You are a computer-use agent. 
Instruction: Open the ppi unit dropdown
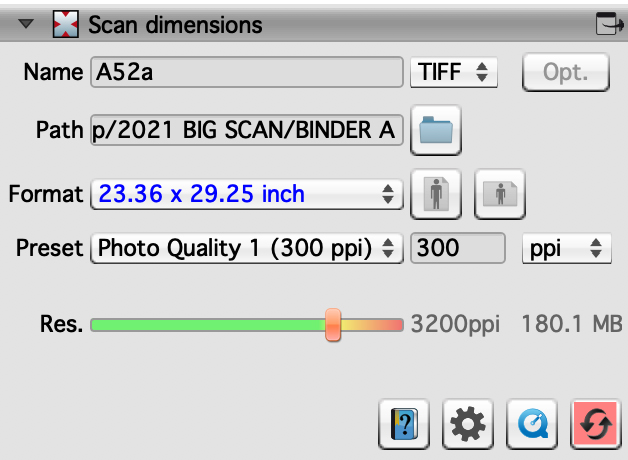pyautogui.click(x=566, y=248)
